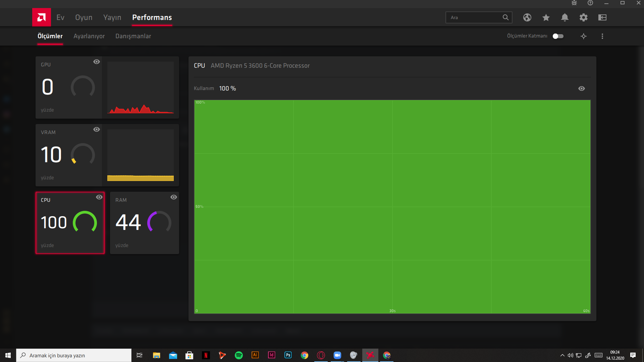Click the Kullanım 100 % value
This screenshot has width=644, height=362.
click(x=227, y=88)
